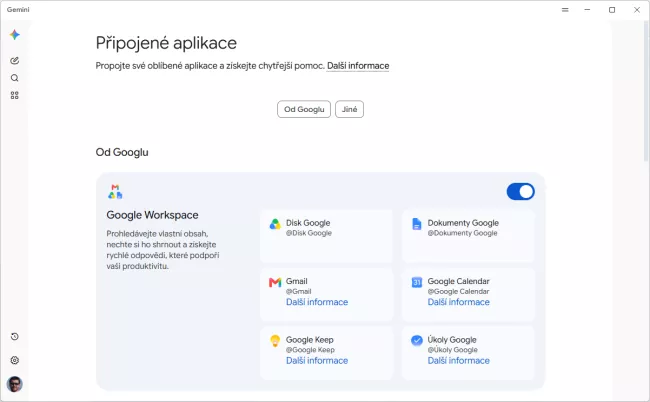Click the user profile avatar

coord(15,384)
